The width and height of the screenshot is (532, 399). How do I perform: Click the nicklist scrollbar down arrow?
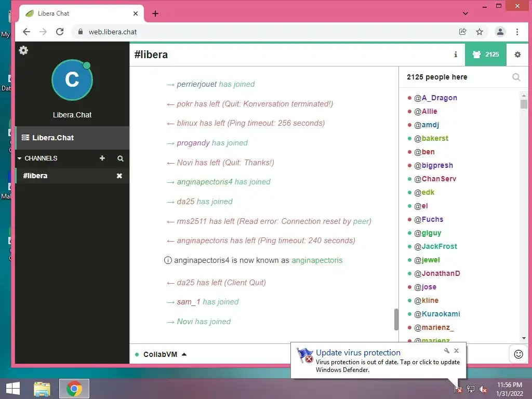(x=524, y=338)
